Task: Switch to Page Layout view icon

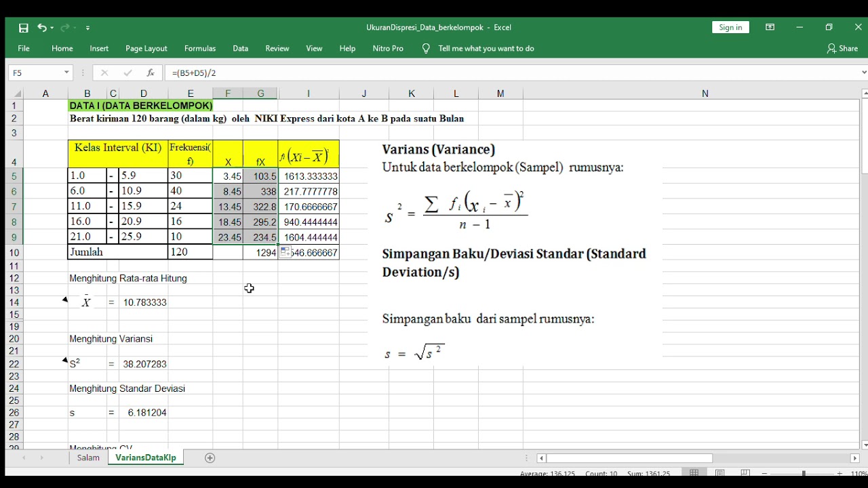Action: point(720,473)
